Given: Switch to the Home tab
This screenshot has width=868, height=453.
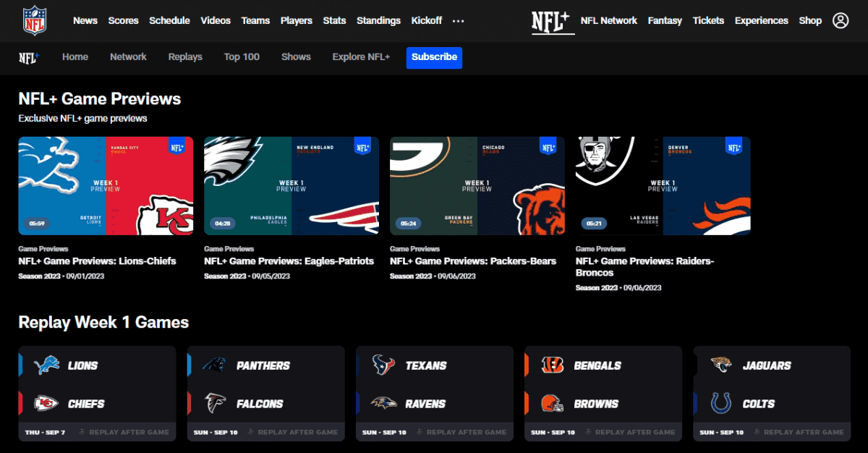Looking at the screenshot, I should (x=75, y=56).
